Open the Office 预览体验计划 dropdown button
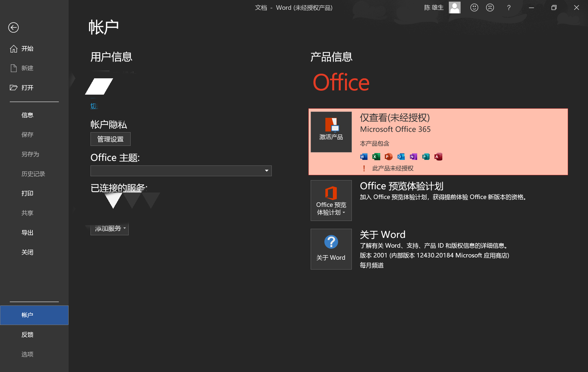 [331, 200]
